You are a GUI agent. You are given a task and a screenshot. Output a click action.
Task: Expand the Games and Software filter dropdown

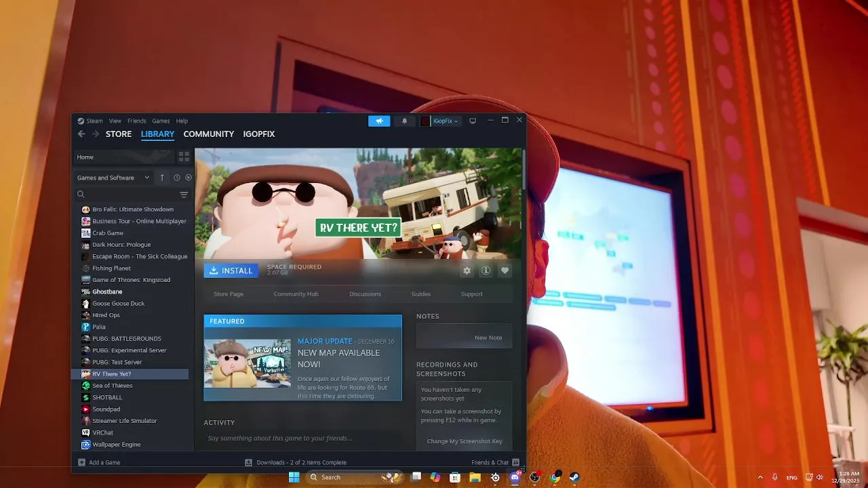point(113,178)
